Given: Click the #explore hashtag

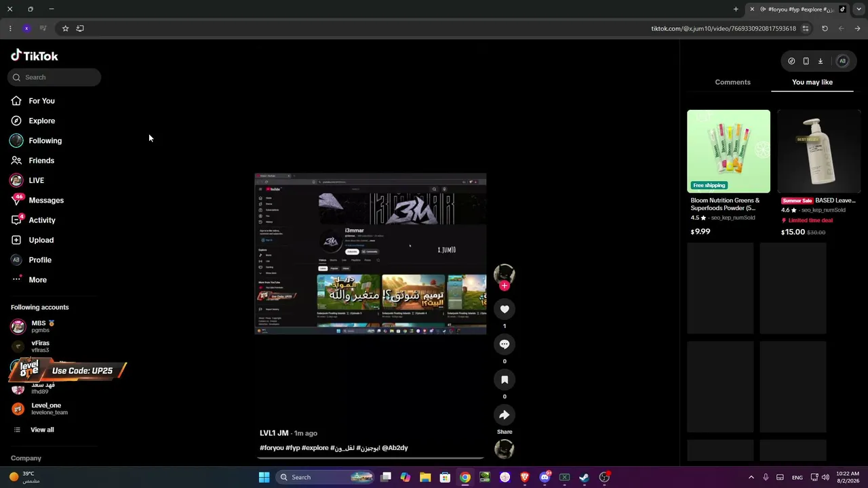Looking at the screenshot, I should [x=315, y=448].
